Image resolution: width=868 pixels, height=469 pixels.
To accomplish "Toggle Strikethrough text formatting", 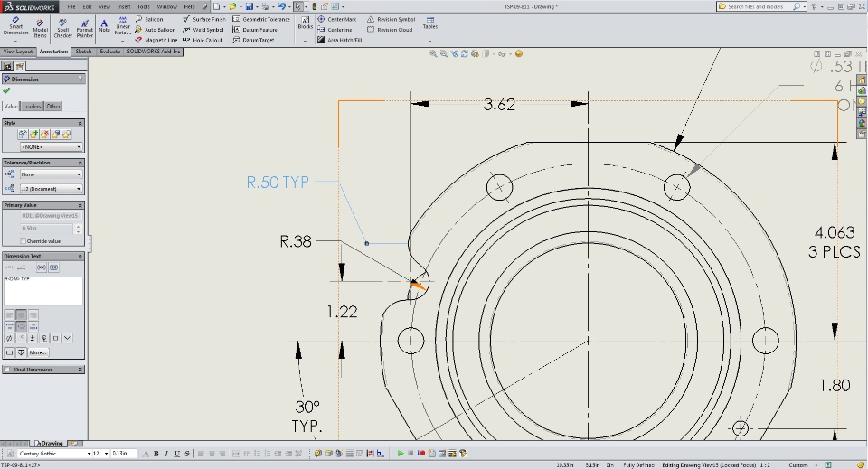I will tap(187, 454).
